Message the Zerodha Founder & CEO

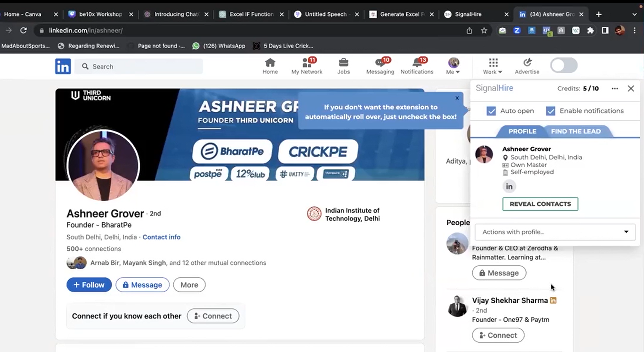click(499, 273)
